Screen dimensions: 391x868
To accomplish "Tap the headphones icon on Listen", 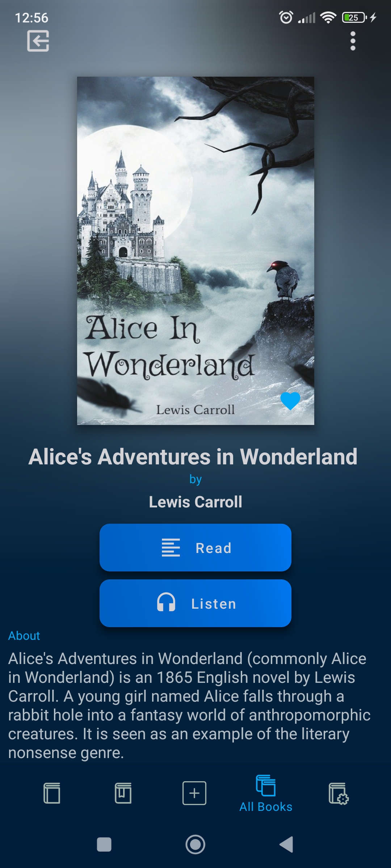I will pos(166,602).
